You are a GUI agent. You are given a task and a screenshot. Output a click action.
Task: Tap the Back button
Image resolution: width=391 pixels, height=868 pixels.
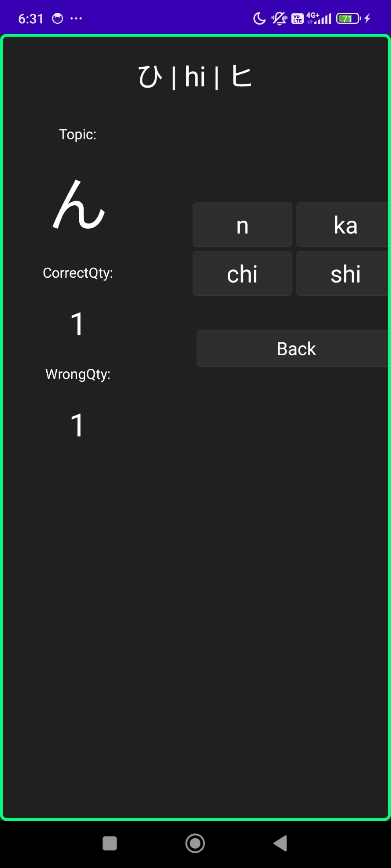click(x=293, y=348)
